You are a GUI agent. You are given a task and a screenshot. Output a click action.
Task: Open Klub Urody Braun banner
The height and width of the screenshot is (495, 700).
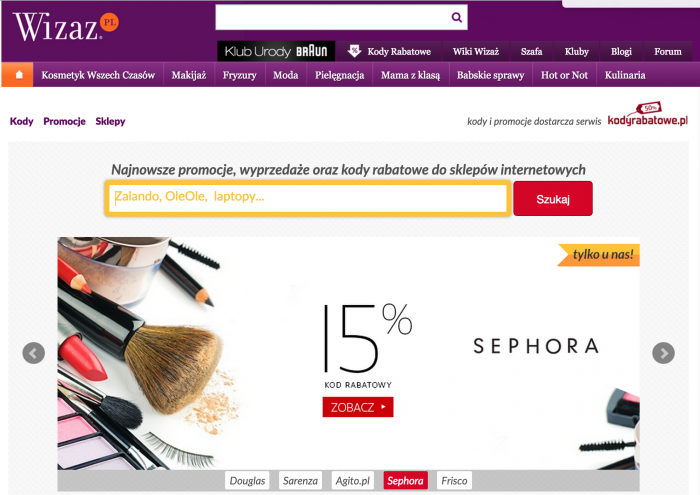pos(276,51)
